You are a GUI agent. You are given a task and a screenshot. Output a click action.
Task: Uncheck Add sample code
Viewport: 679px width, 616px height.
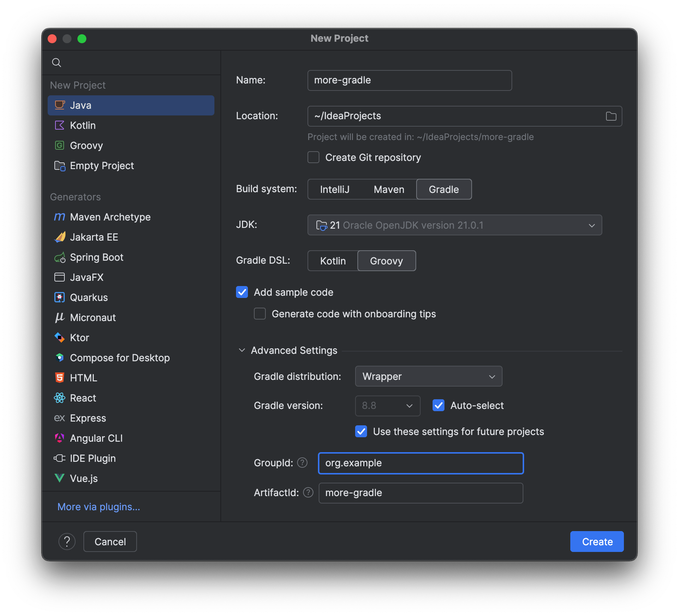(x=242, y=292)
